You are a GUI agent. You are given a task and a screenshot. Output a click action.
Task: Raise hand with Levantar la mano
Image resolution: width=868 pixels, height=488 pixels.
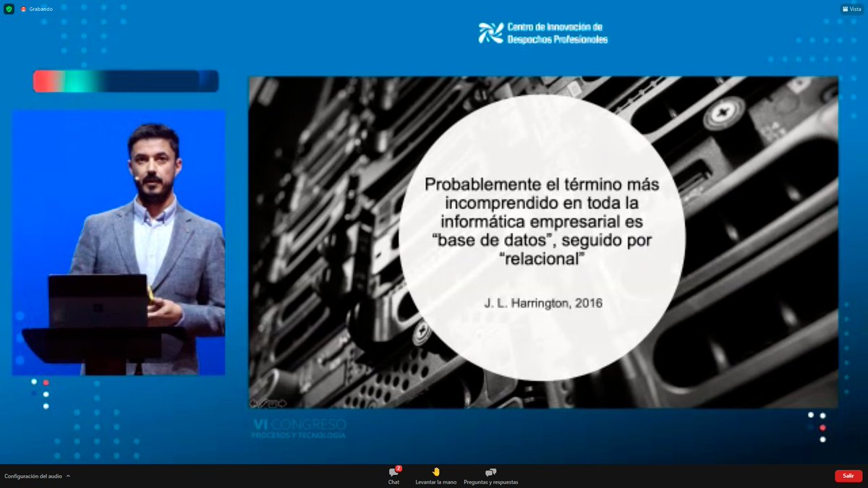click(435, 475)
